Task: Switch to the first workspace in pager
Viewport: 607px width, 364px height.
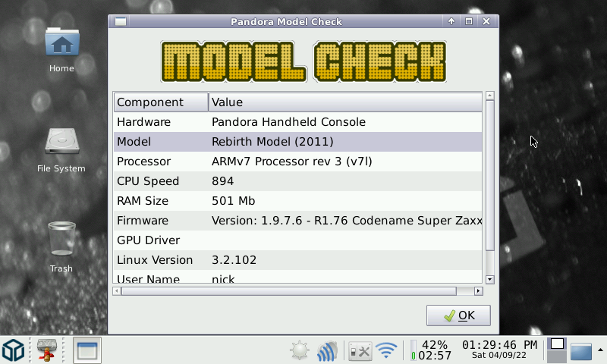Action: click(x=557, y=344)
